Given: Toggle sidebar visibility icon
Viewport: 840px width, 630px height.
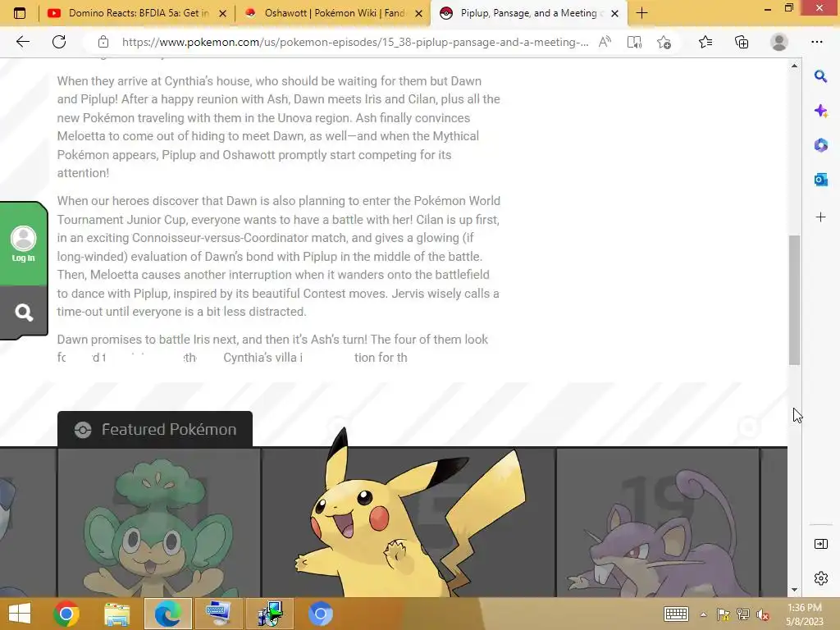Looking at the screenshot, I should 820,544.
